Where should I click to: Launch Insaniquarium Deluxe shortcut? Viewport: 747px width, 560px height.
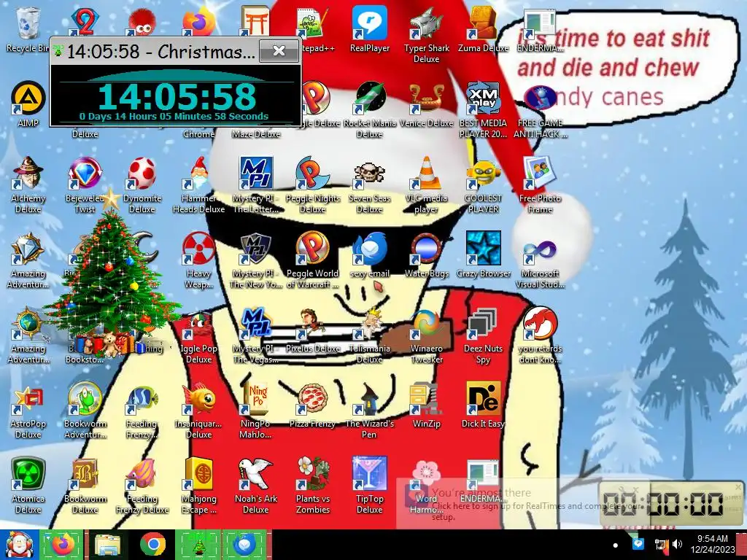198,411
